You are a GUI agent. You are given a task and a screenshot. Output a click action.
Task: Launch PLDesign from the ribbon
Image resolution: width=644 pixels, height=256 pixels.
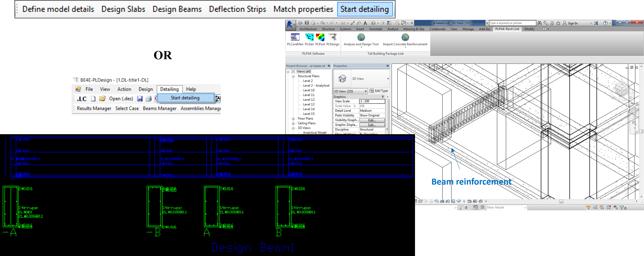(x=333, y=40)
